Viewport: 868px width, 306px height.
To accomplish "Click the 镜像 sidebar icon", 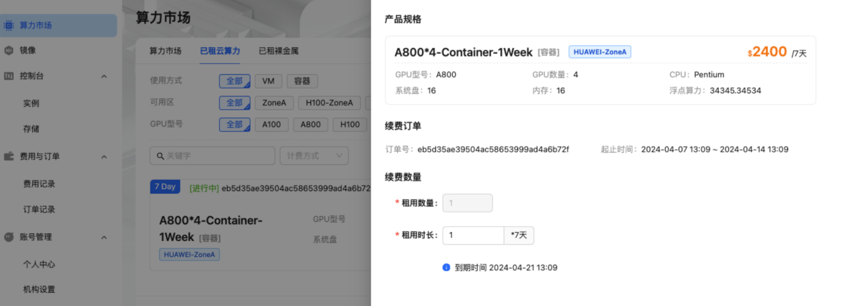I will pyautogui.click(x=9, y=50).
